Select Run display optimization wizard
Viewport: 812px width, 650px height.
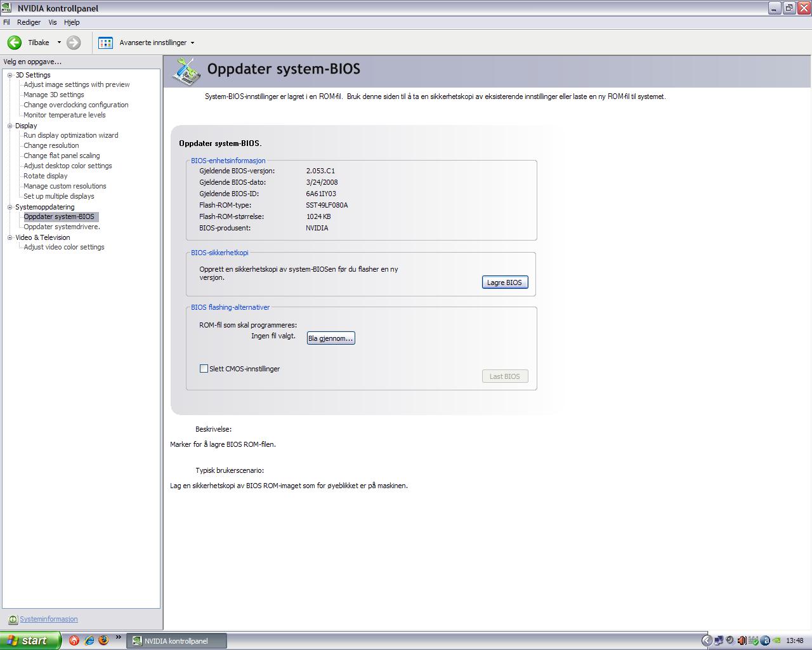71,135
